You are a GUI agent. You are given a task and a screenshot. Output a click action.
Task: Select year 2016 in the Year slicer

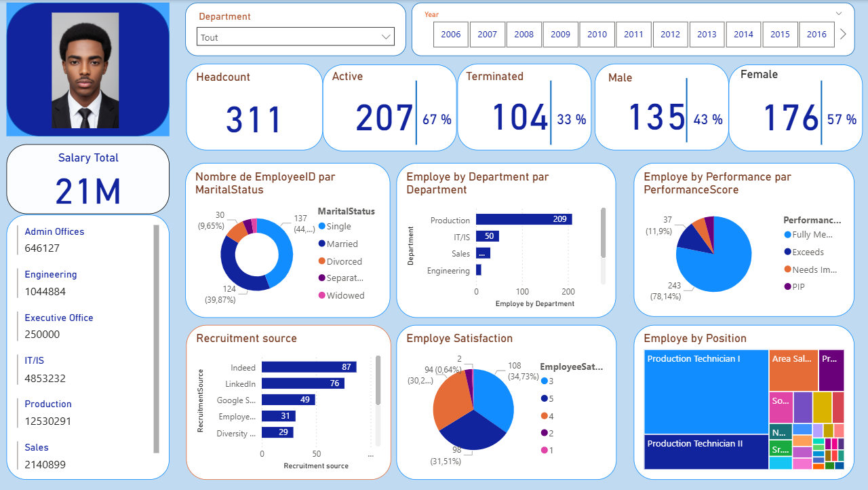816,34
